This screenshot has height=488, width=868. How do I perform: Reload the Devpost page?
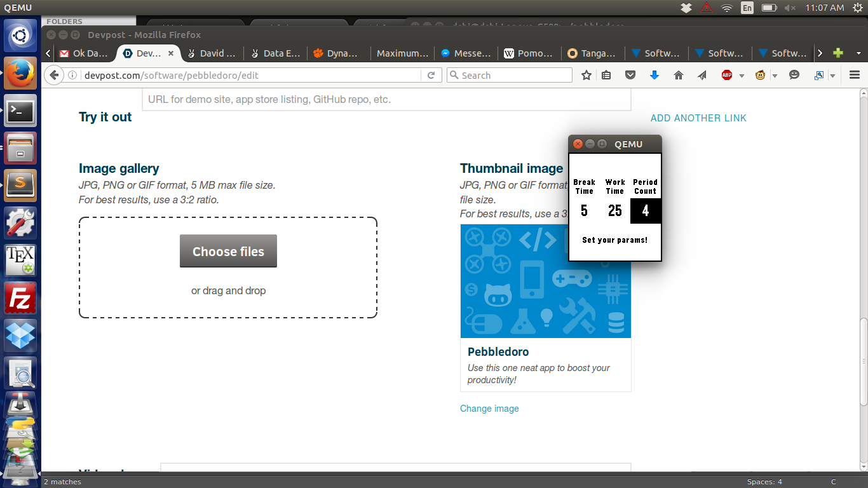pyautogui.click(x=431, y=75)
